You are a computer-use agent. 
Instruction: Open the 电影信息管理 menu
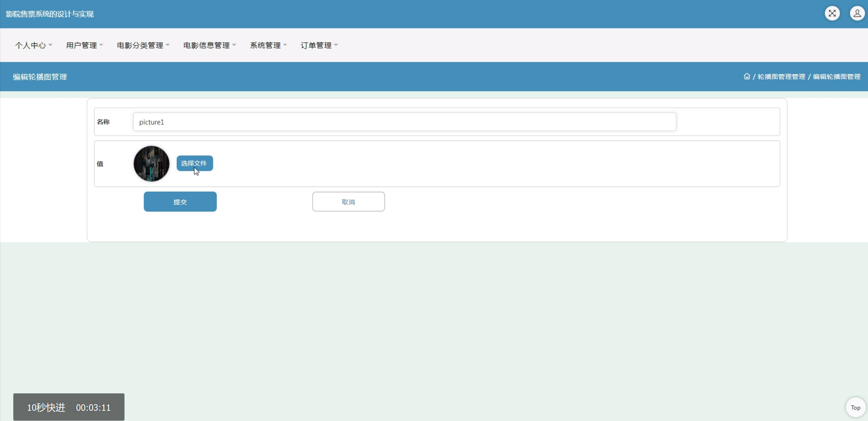(209, 45)
